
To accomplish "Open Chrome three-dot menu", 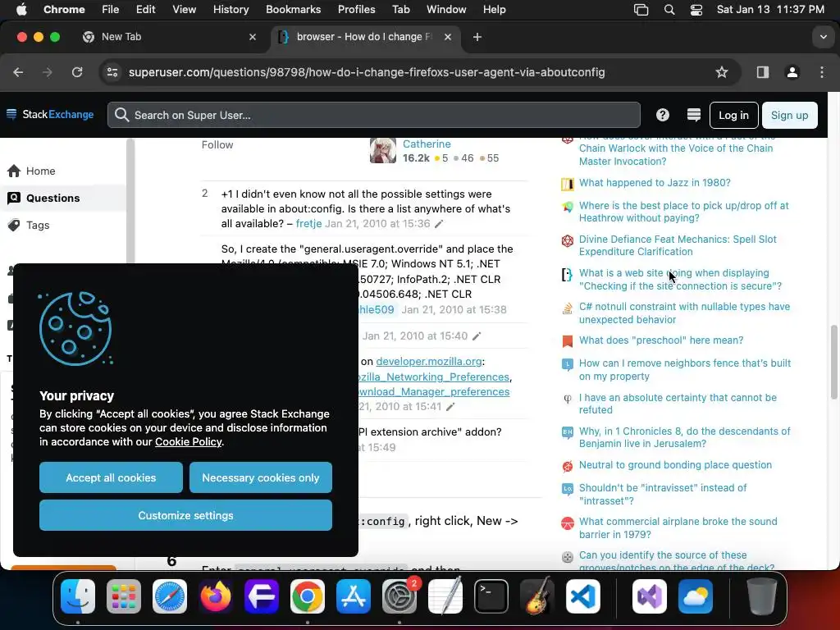I will point(822,72).
